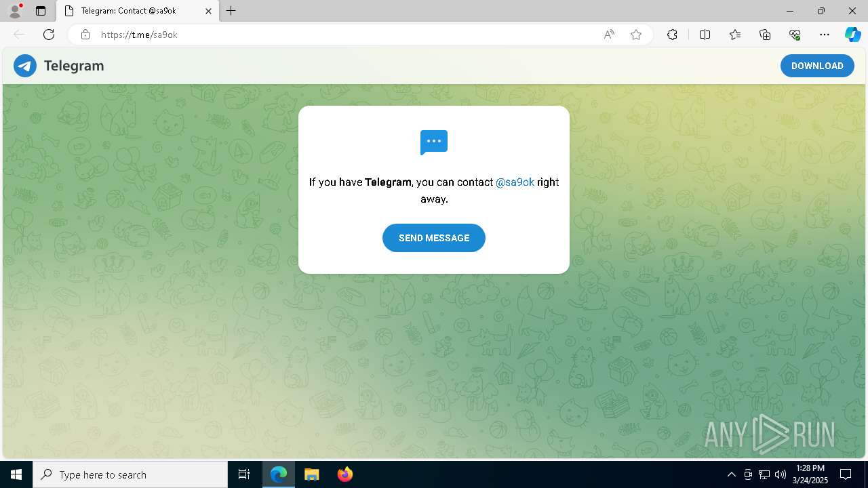Click the Telegram paper-plane logo
868x488 pixels.
pyautogui.click(x=25, y=66)
